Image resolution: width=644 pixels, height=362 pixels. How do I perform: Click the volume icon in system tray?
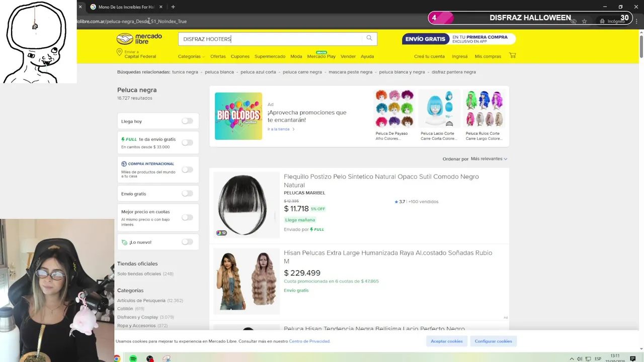coord(580,358)
